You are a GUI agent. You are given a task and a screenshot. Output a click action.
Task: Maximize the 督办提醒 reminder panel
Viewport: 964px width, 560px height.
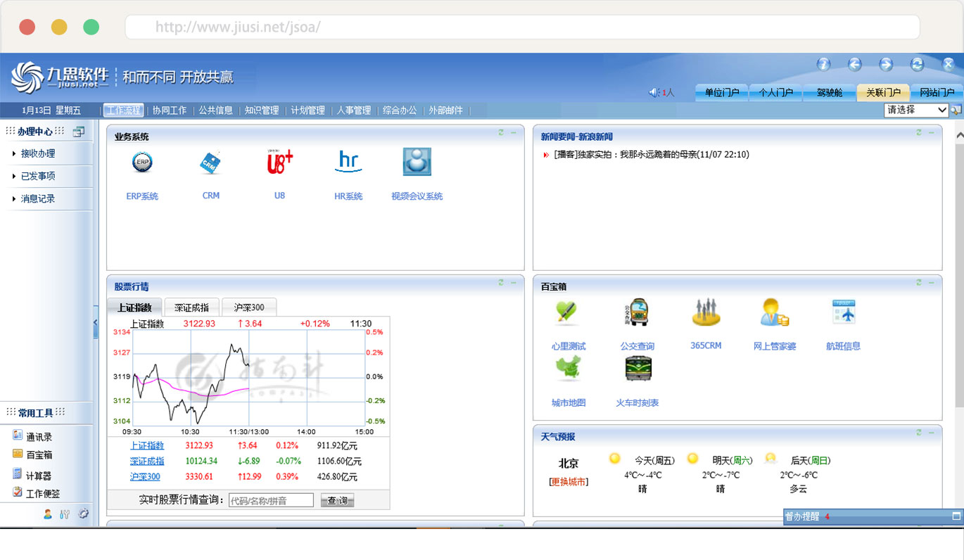956,516
